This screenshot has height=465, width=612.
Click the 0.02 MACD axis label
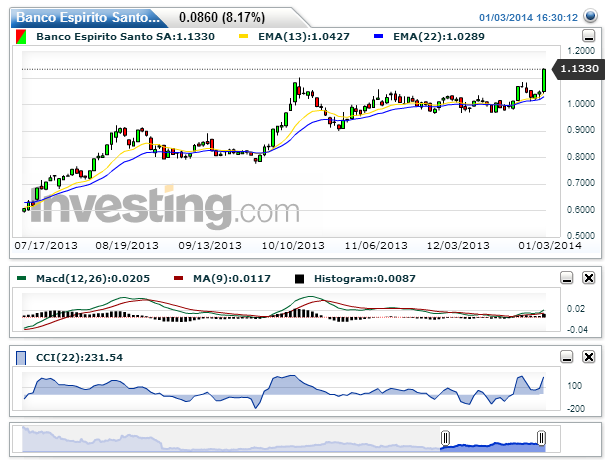point(576,309)
